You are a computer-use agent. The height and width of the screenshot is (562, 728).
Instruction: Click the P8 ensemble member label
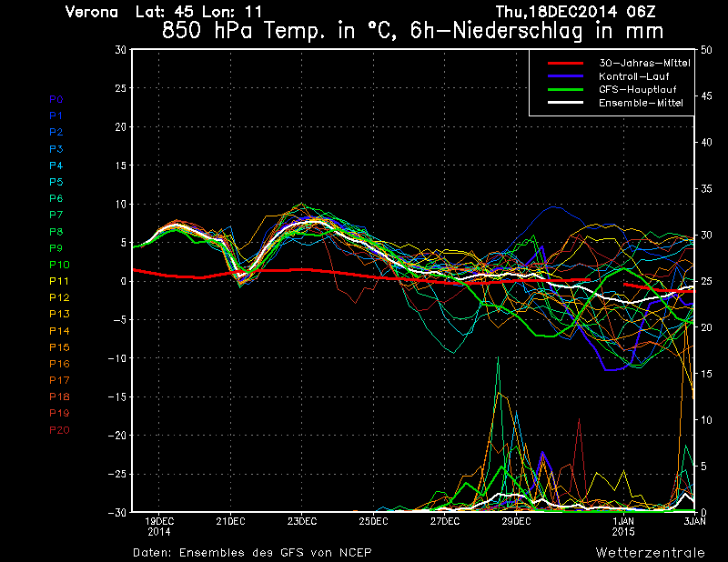(56, 232)
